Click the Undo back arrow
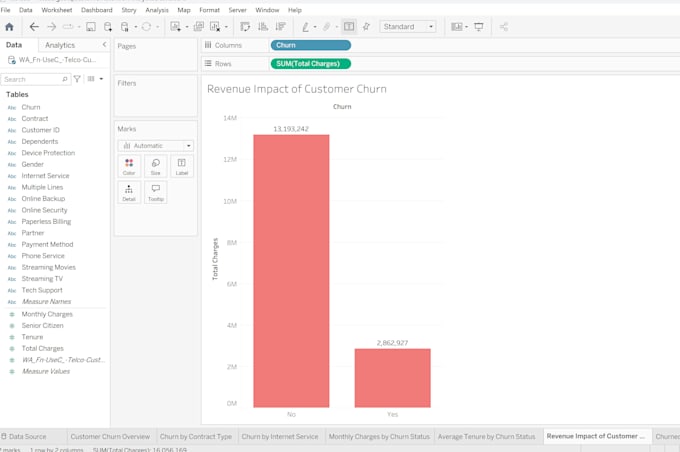 coord(34,27)
